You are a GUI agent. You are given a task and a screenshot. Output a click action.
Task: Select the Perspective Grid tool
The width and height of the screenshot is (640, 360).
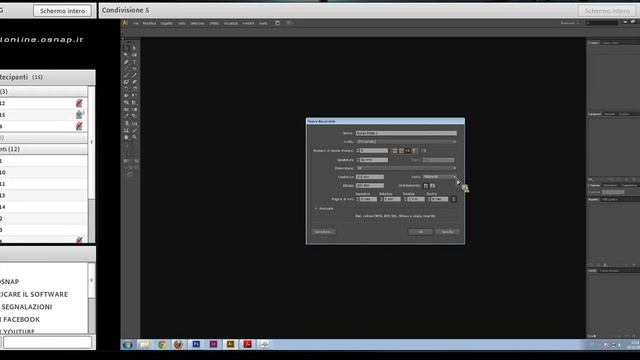(134, 102)
